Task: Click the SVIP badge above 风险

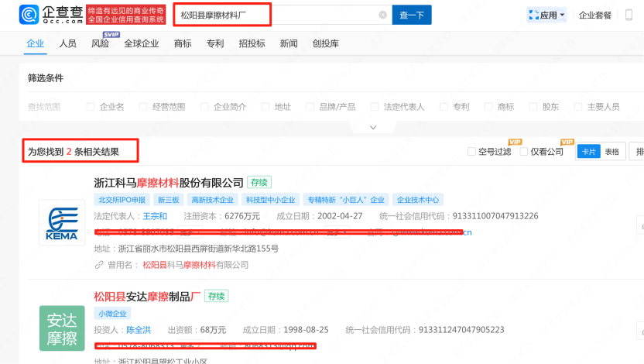Action: pyautogui.click(x=111, y=35)
